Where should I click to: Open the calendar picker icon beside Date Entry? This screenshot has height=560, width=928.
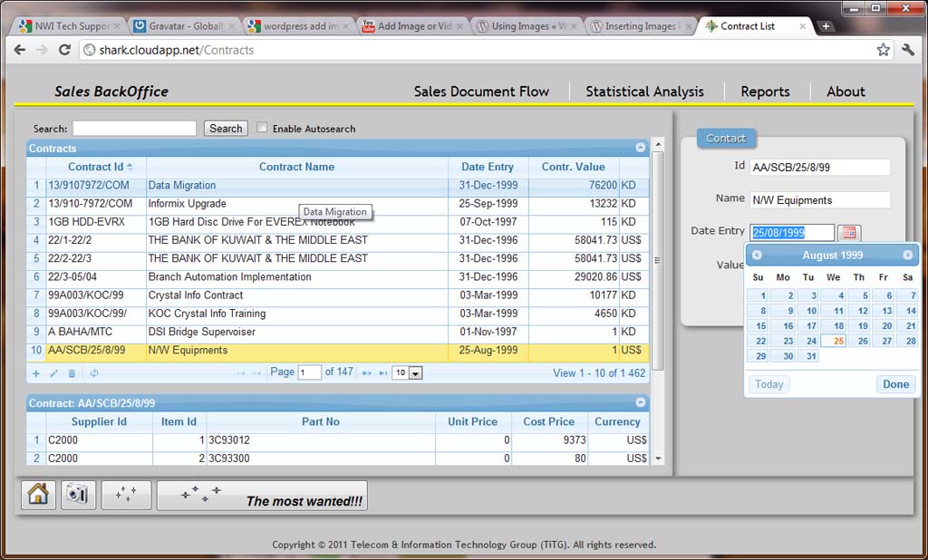pos(849,233)
